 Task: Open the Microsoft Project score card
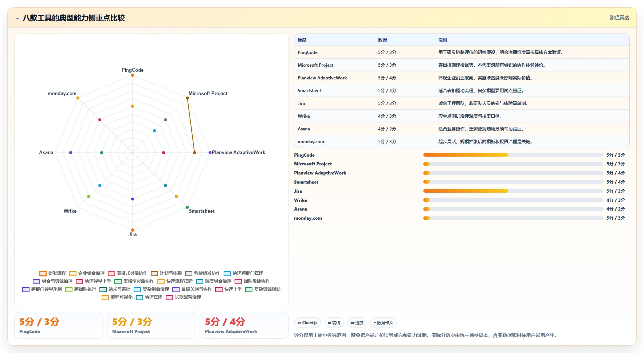152,325
